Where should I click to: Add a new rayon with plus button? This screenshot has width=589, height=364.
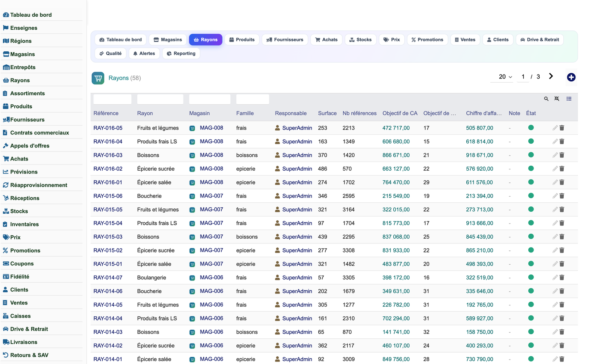[571, 77]
